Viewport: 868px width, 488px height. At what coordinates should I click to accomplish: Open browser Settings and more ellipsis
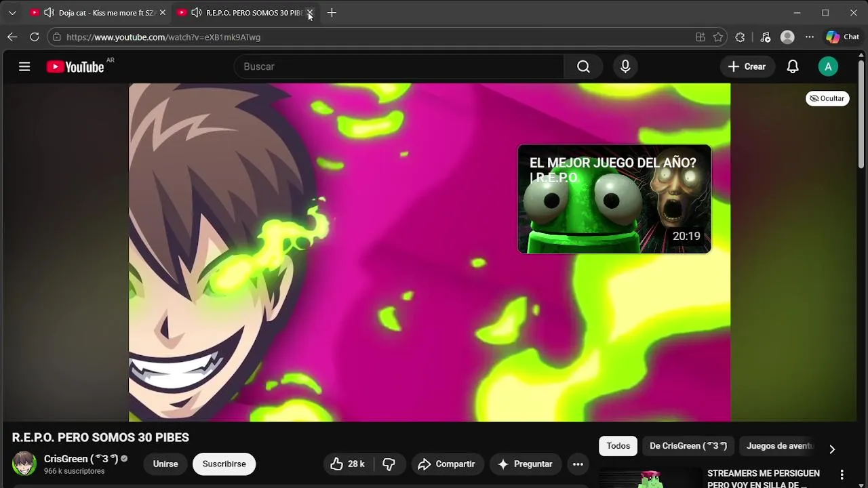(810, 37)
